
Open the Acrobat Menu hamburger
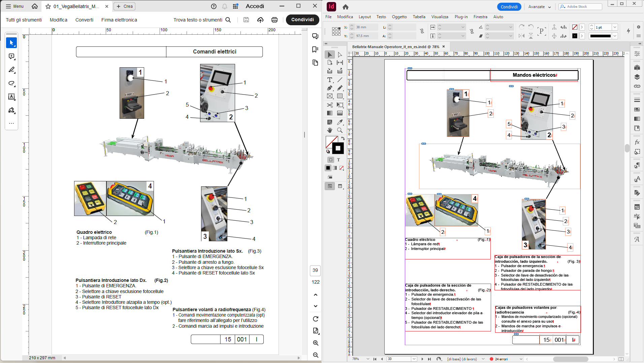click(15, 6)
